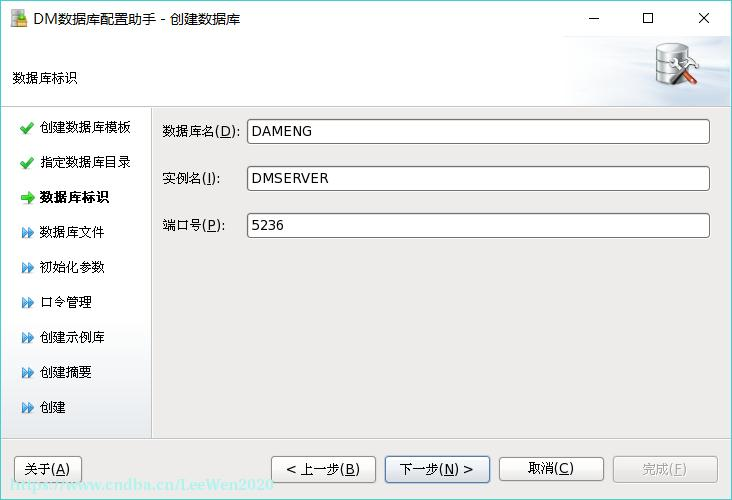Click the green checkmark beside 指定数据库目录
Image resolution: width=732 pixels, height=500 pixels.
pyautogui.click(x=27, y=162)
